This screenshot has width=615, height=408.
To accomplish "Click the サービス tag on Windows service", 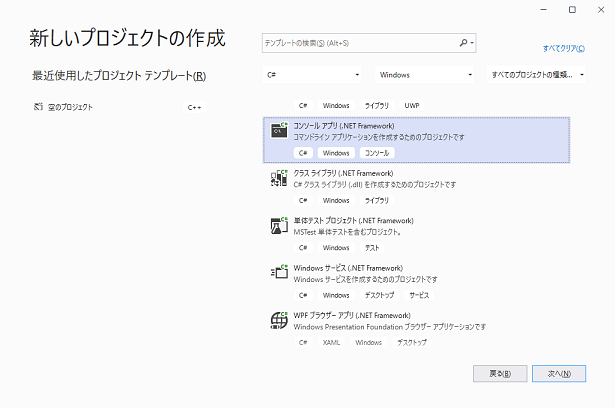I will pyautogui.click(x=419, y=295).
